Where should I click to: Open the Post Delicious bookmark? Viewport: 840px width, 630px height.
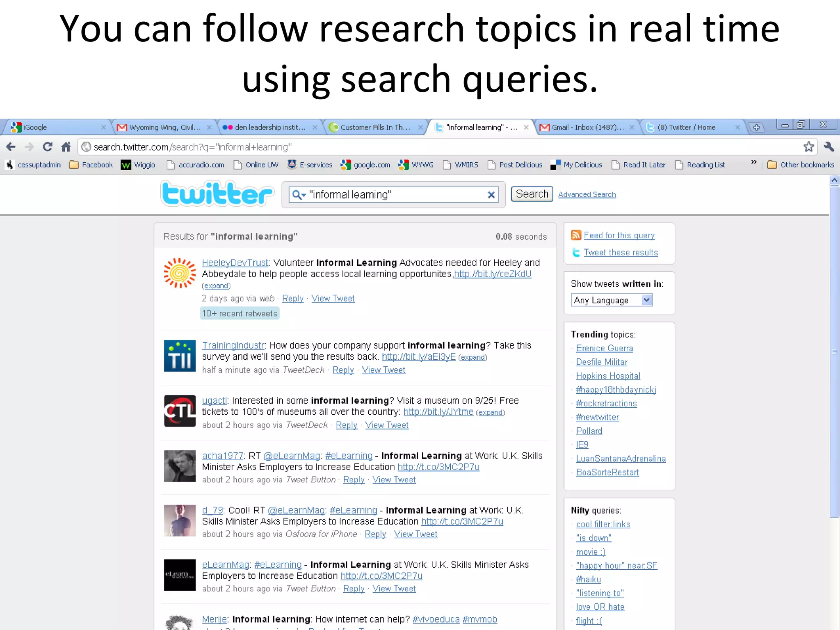click(x=515, y=165)
